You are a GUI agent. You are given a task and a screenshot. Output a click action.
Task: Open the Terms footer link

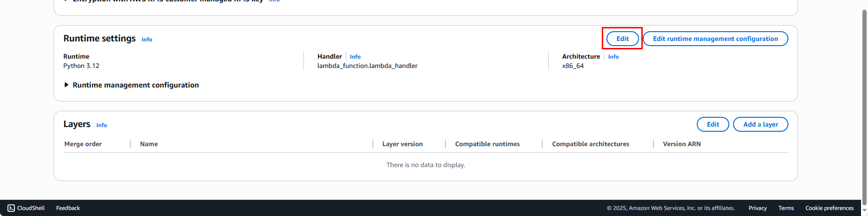coord(786,208)
